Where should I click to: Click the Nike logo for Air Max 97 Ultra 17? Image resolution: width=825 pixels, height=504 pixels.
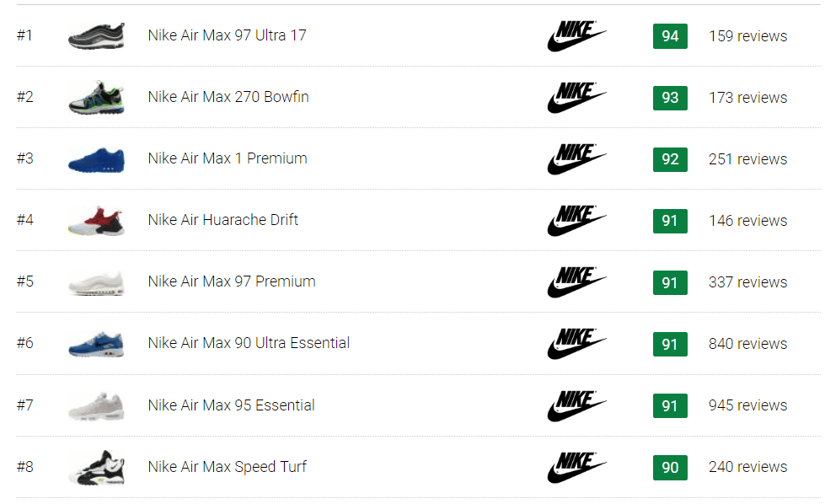pyautogui.click(x=576, y=35)
